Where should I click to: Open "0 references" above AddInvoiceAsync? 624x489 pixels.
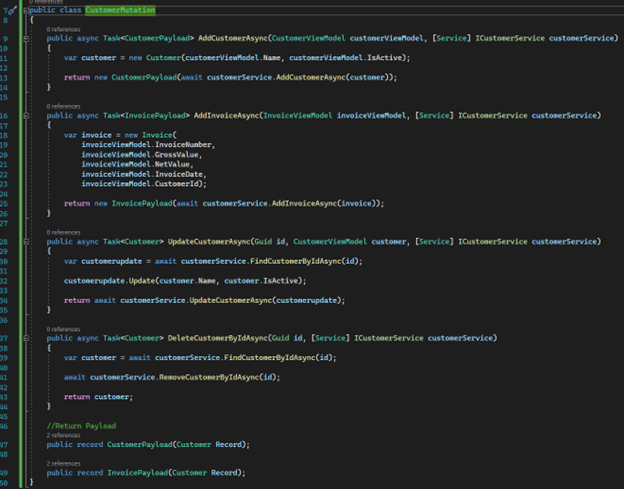pyautogui.click(x=64, y=106)
